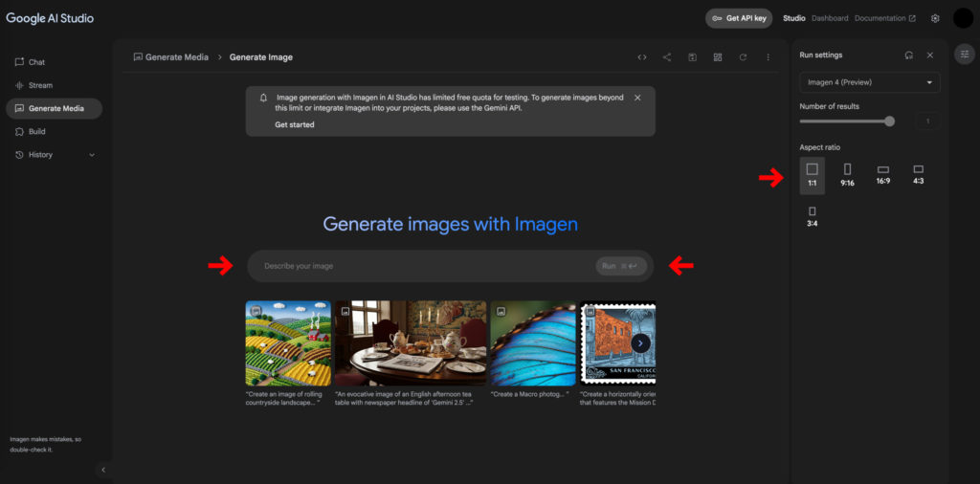This screenshot has height=484, width=980.
Task: Expand the History chevron in the sidebar
Action: (x=92, y=155)
